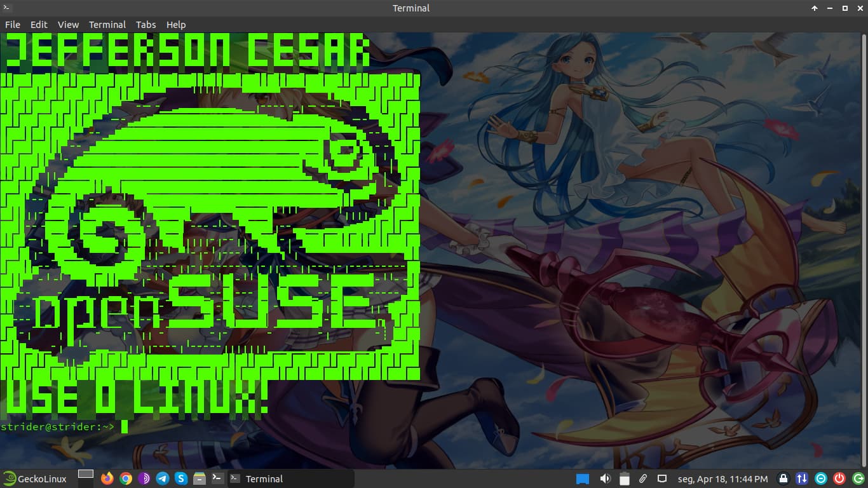The height and width of the screenshot is (488, 868).
Task: Open the Terminal menu in the menu bar
Action: click(x=107, y=25)
